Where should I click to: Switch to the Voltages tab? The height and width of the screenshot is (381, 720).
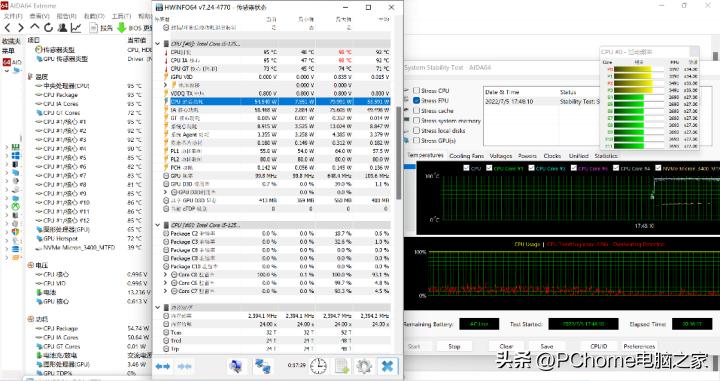[501, 156]
